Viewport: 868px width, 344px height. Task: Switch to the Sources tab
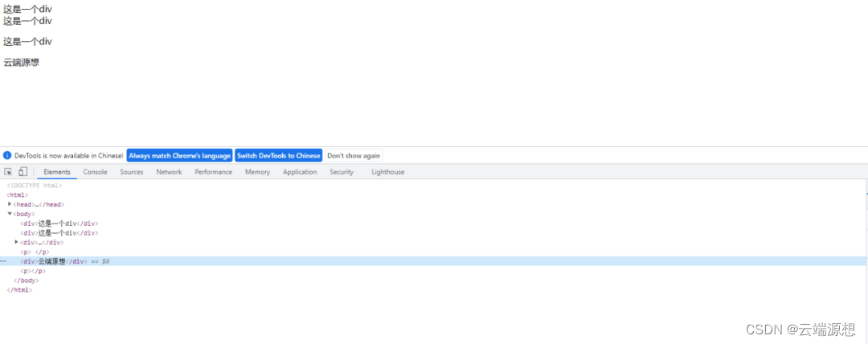(132, 172)
